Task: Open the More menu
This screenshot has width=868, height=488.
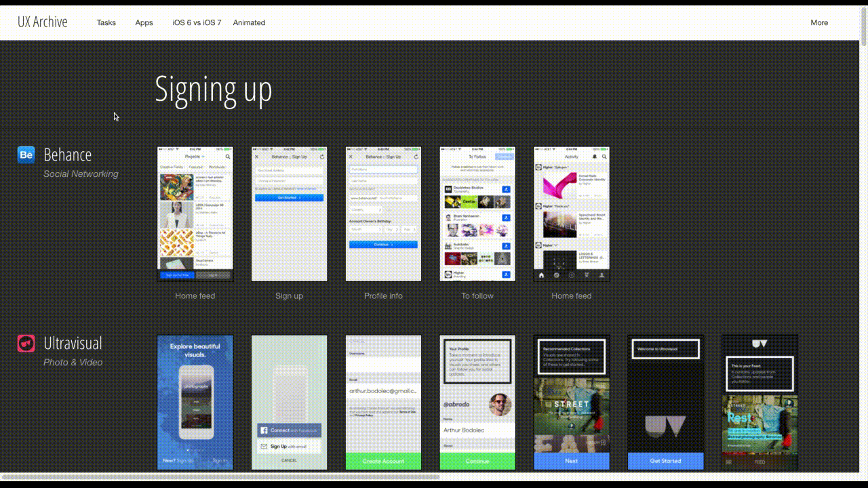Action: [819, 22]
